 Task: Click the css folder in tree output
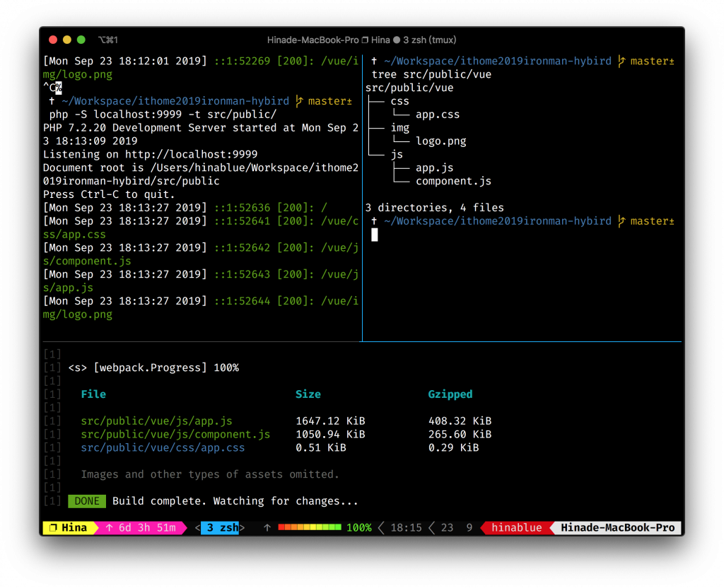click(x=400, y=101)
